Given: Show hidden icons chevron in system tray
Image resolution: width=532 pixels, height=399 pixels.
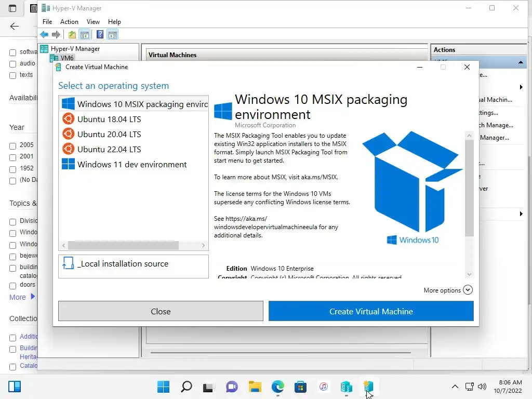Looking at the screenshot, I should (455, 387).
